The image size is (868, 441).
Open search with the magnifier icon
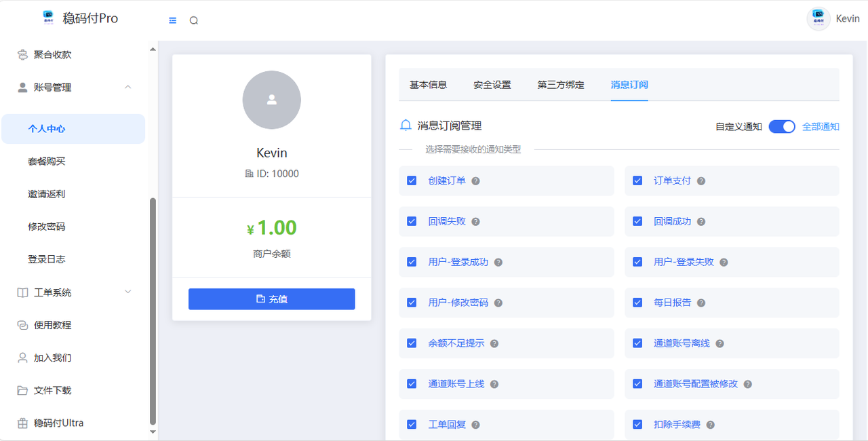tap(194, 20)
